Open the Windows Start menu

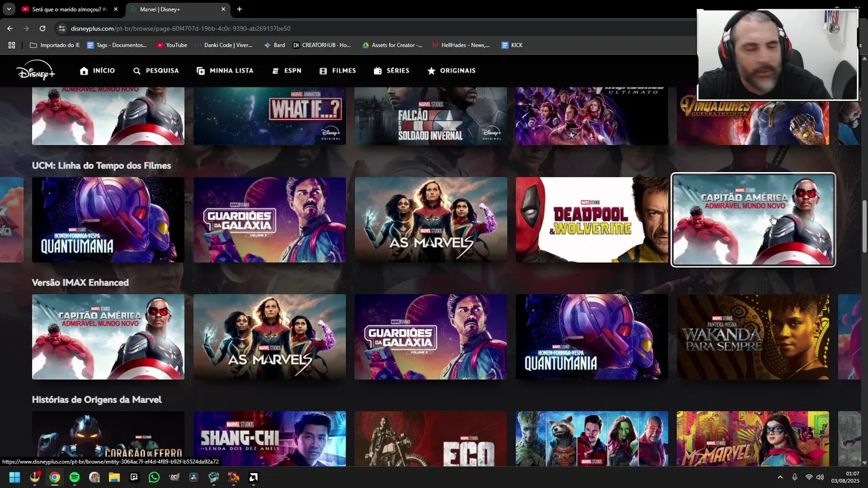(14, 477)
